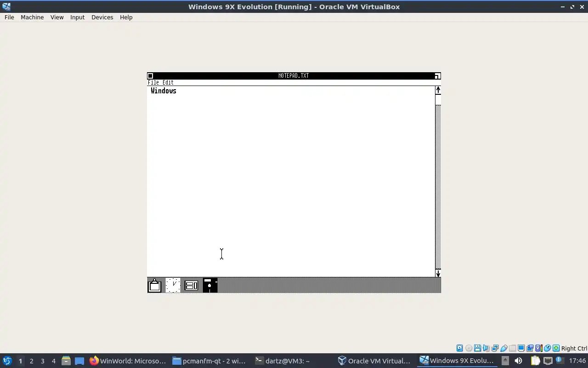Open the minimized MS-DOS Executive floppy icon
This screenshot has height=368, width=588.
[x=210, y=285]
